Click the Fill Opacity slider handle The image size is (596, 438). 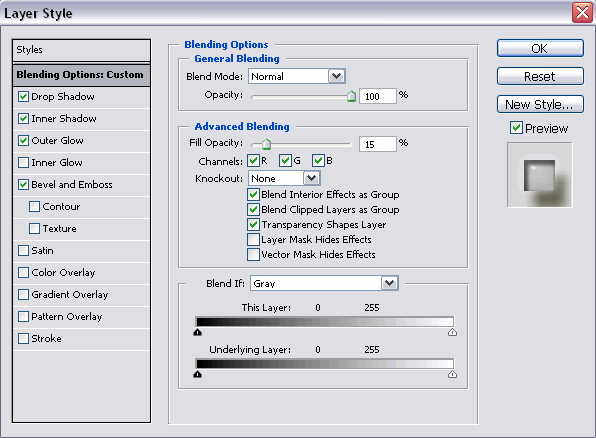coord(266,144)
